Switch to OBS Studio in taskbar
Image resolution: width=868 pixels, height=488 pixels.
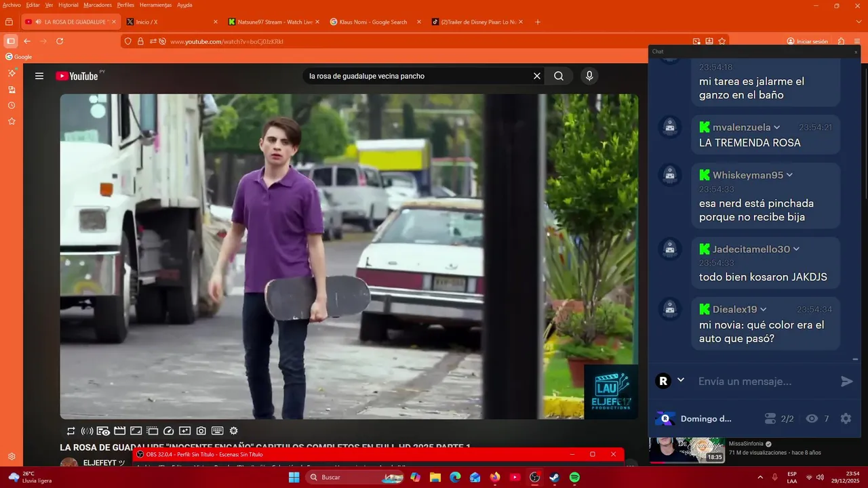(x=534, y=477)
